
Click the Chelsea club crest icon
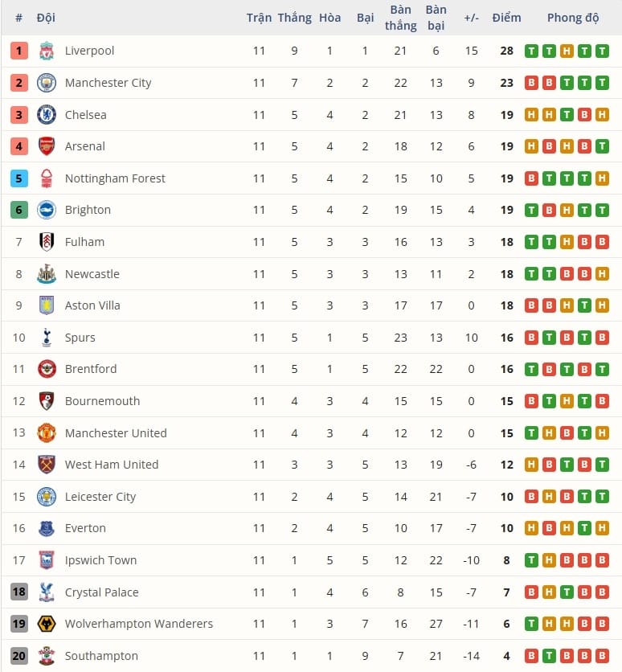tap(47, 114)
